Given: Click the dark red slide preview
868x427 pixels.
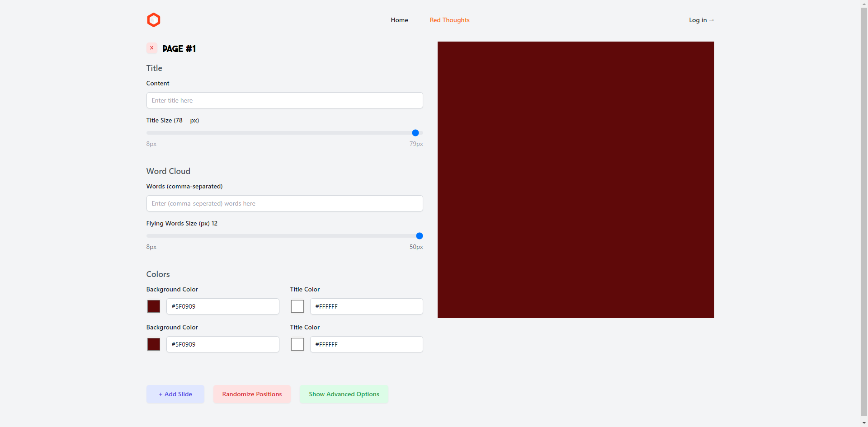Looking at the screenshot, I should [x=575, y=179].
